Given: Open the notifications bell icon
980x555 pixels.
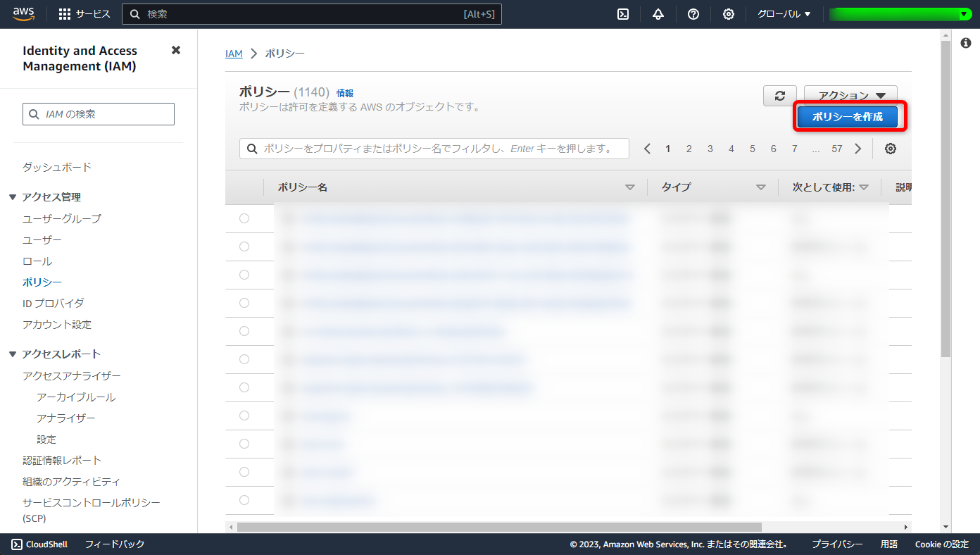Looking at the screenshot, I should [x=658, y=13].
